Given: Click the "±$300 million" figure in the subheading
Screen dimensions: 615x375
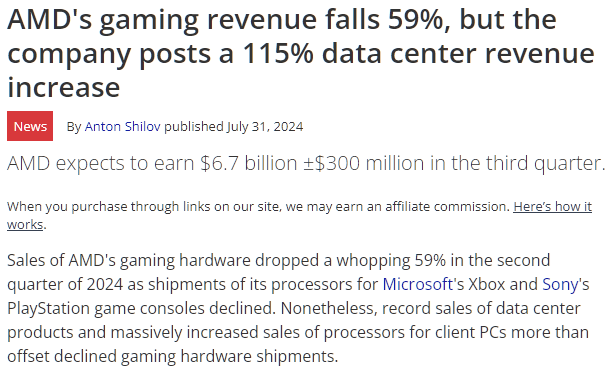Looking at the screenshot, I should point(363,163).
